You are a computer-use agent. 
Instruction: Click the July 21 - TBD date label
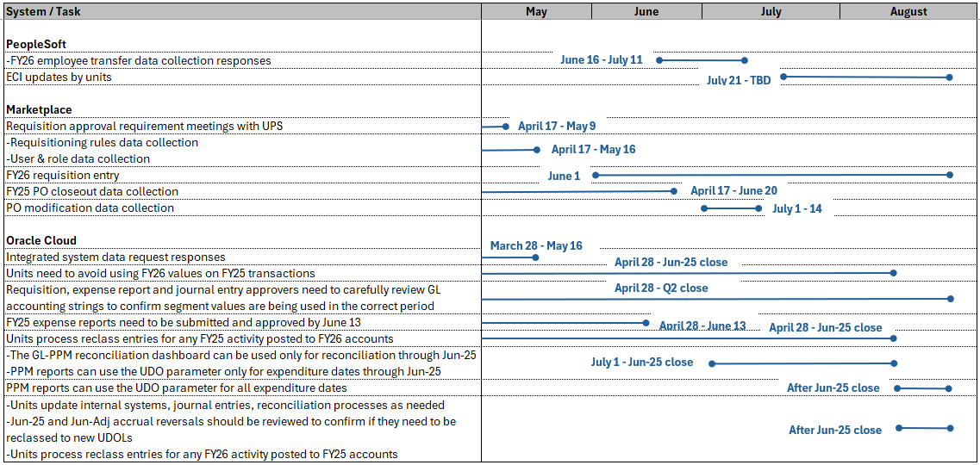coord(739,80)
